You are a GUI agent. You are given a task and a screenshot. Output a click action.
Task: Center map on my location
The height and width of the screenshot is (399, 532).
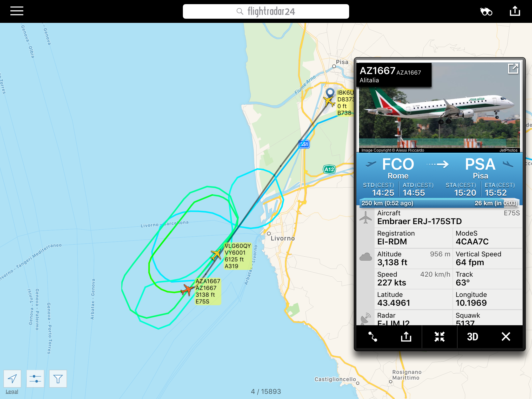pyautogui.click(x=12, y=379)
